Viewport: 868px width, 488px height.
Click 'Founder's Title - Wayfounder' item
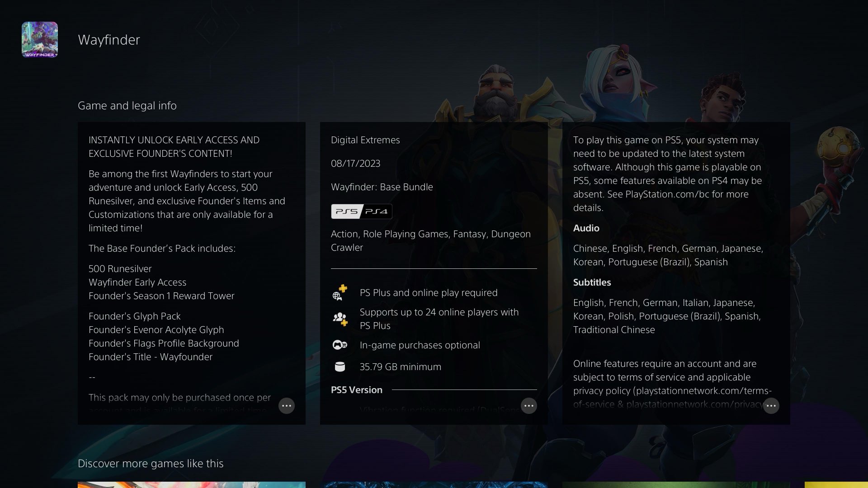pos(151,357)
